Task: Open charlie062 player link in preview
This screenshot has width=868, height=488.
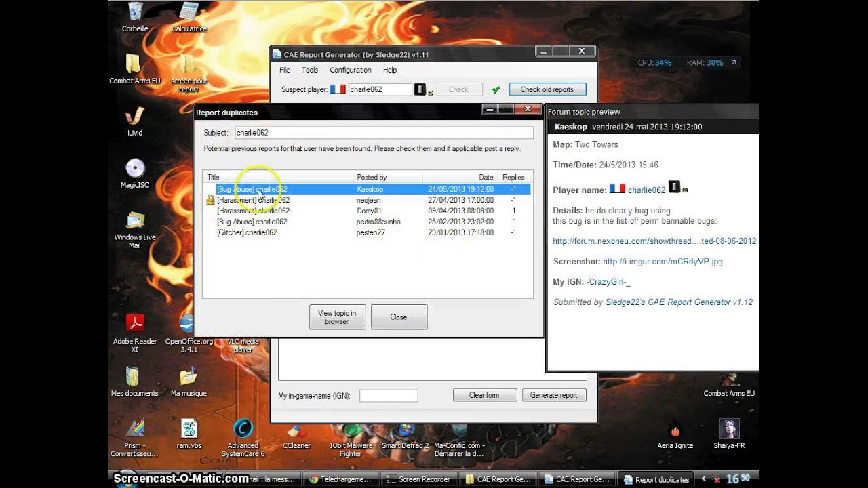Action: 646,190
